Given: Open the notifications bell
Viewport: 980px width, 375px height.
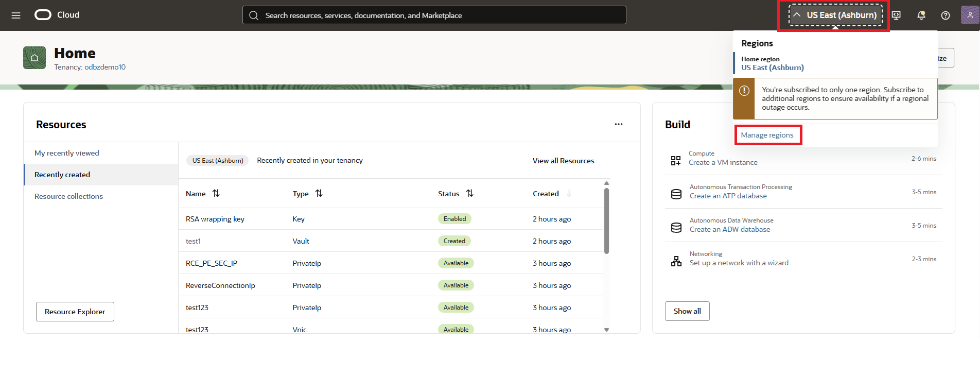Looking at the screenshot, I should 921,15.
